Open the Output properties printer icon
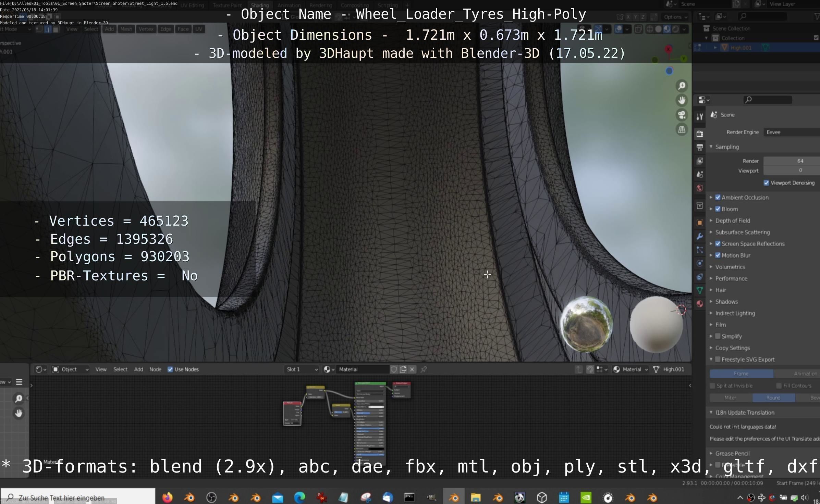This screenshot has height=504, width=820. tap(700, 148)
